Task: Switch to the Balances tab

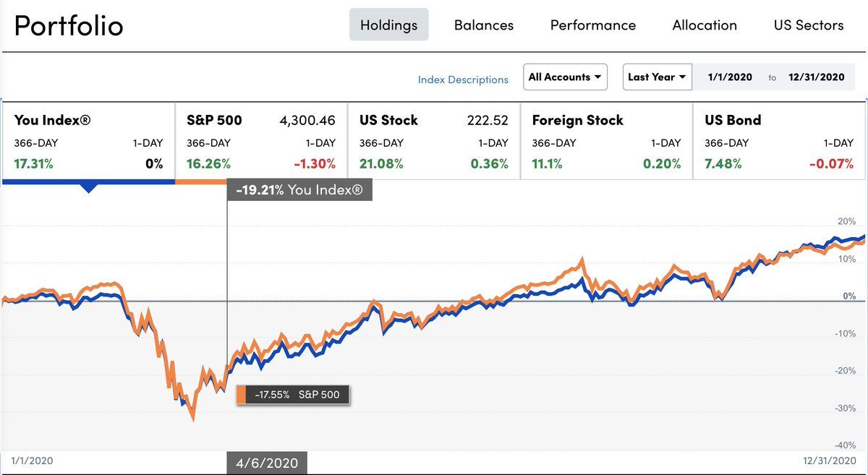Action: (x=483, y=25)
